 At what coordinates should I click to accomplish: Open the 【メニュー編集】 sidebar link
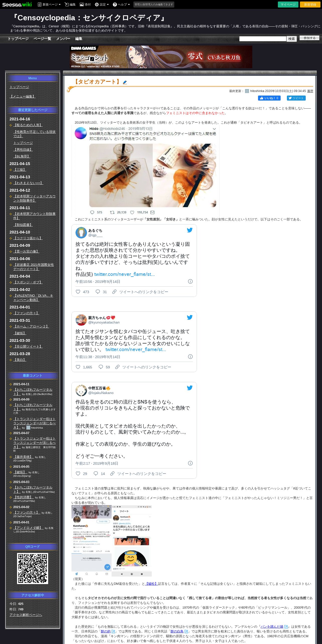click(x=22, y=96)
